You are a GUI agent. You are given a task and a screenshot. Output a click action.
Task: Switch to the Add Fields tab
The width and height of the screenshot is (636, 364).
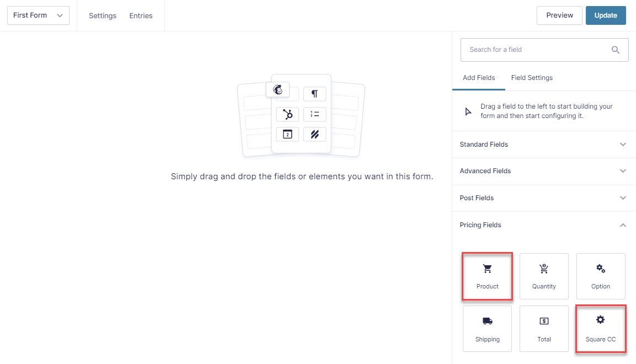coord(479,78)
